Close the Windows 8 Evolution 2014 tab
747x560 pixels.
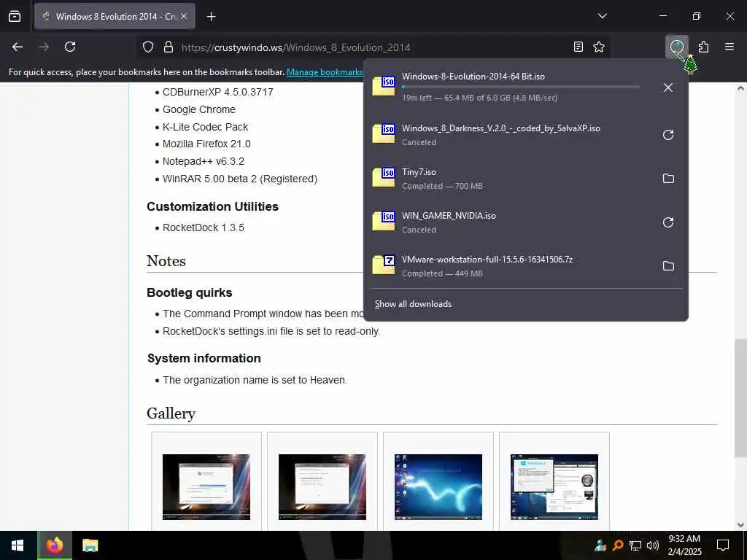(184, 16)
